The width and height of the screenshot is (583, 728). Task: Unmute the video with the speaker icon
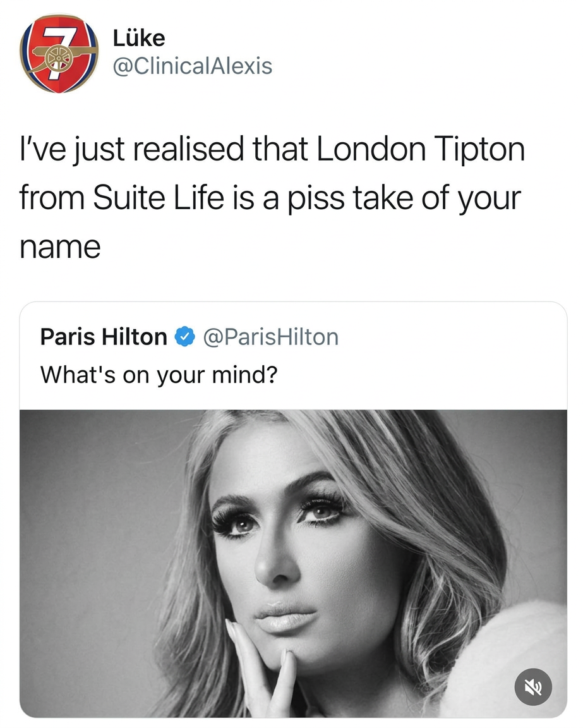click(x=533, y=686)
